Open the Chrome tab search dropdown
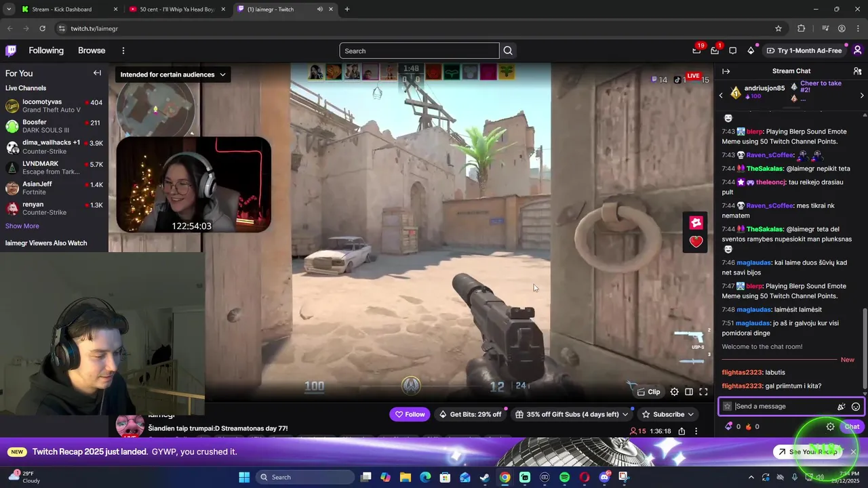The height and width of the screenshot is (488, 868). click(9, 9)
